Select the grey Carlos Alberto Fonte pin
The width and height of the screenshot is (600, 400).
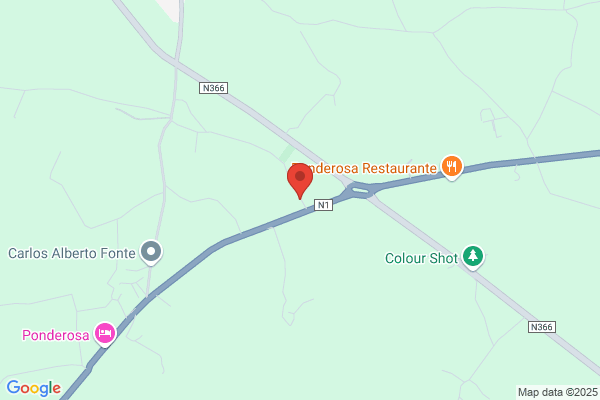pyautogui.click(x=151, y=252)
